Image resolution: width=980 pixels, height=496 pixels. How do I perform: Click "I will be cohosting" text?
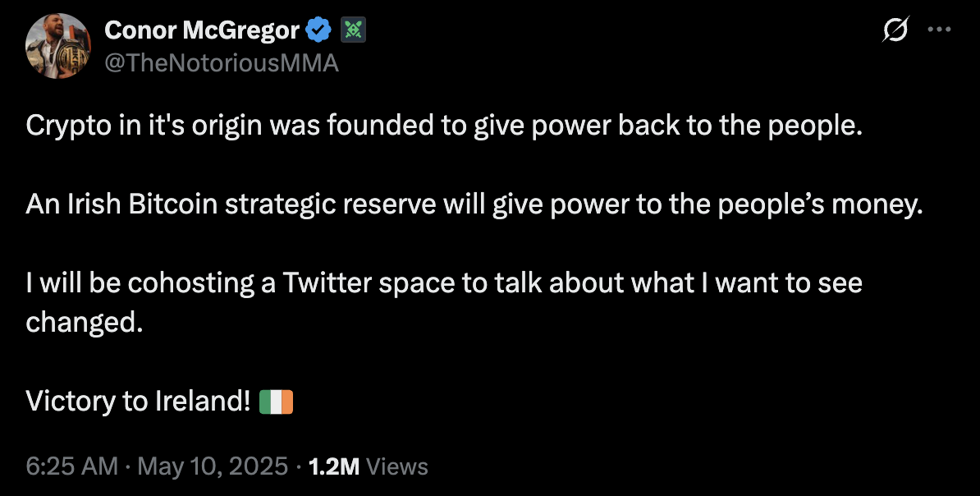tap(140, 283)
